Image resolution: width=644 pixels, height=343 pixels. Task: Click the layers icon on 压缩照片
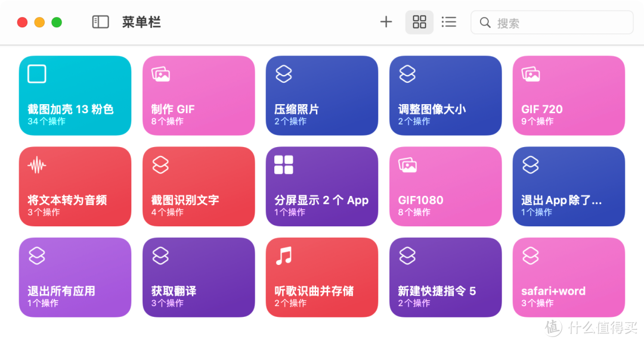[x=284, y=74]
